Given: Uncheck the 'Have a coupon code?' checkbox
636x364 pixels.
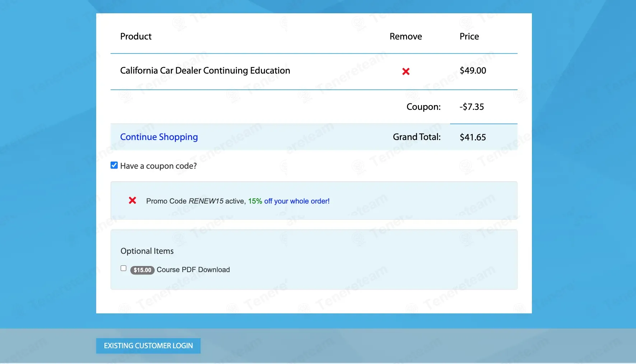Looking at the screenshot, I should 114,165.
